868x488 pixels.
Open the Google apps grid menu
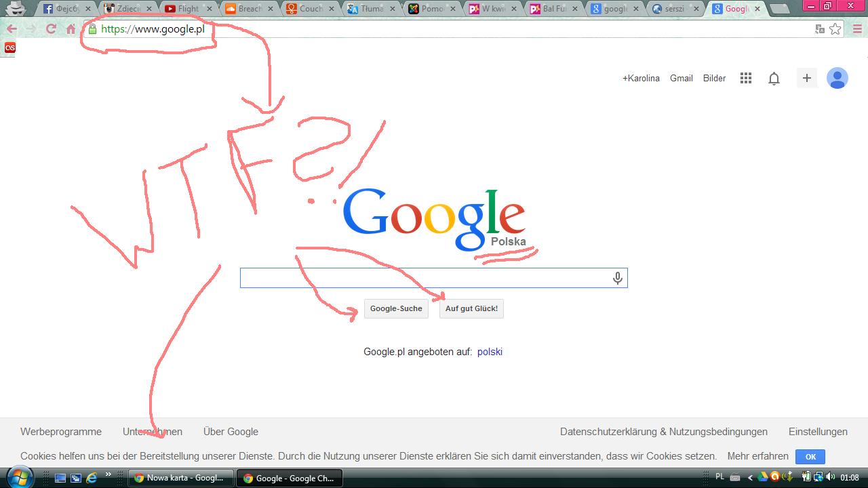pos(746,79)
